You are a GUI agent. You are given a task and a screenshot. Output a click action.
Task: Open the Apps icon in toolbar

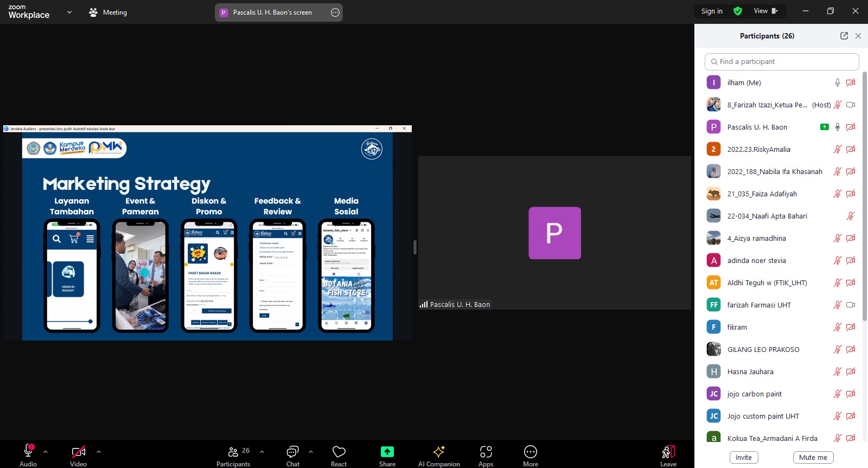coord(486,452)
